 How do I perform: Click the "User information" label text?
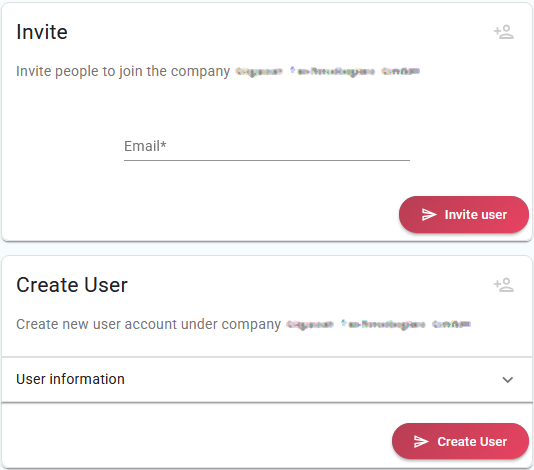click(x=70, y=379)
